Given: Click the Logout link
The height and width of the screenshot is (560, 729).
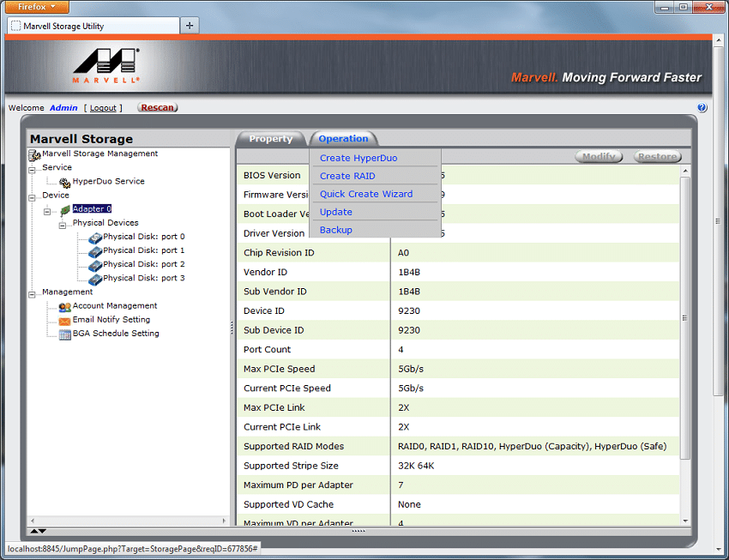Looking at the screenshot, I should [103, 108].
